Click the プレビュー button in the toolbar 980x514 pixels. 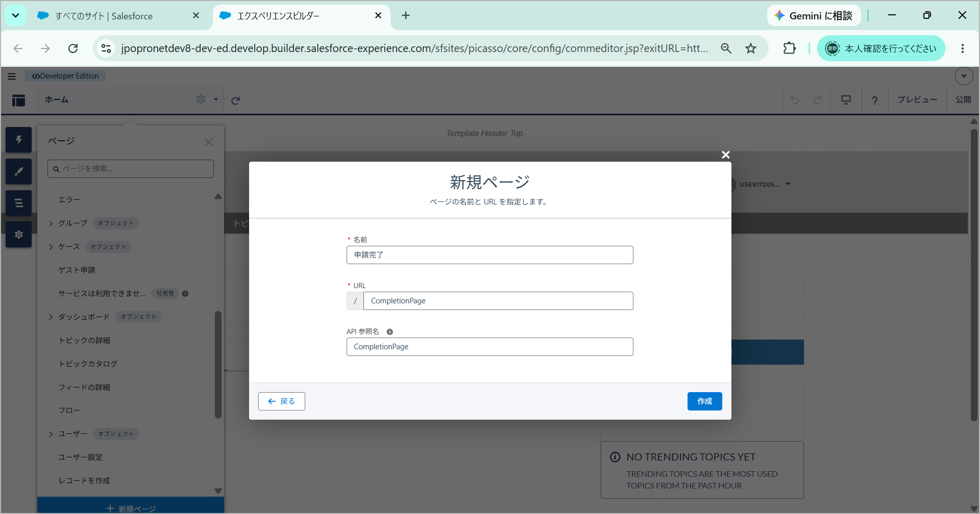[x=917, y=100]
